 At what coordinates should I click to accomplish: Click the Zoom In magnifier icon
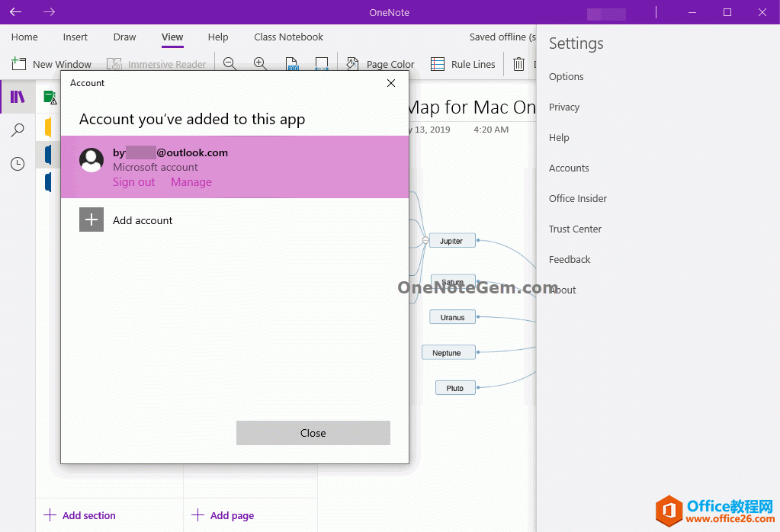260,63
